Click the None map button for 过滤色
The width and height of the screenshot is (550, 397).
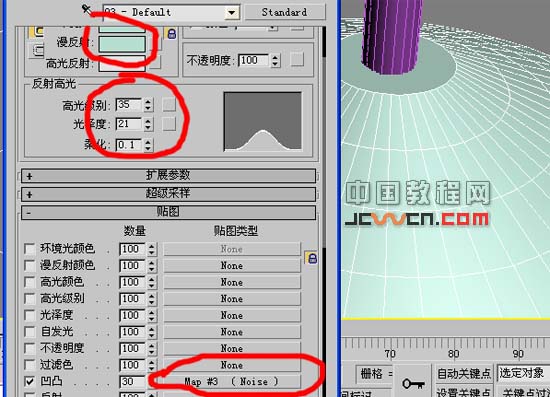point(232,365)
